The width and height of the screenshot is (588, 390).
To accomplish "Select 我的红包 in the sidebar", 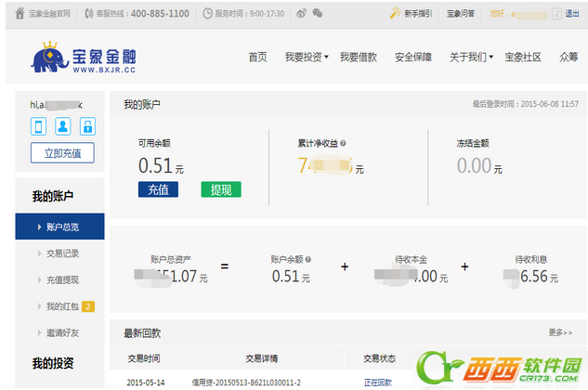I will coord(62,306).
